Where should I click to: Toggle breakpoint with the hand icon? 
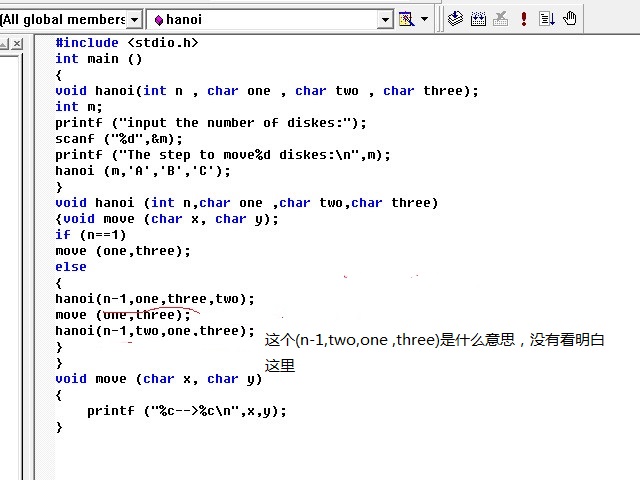570,19
